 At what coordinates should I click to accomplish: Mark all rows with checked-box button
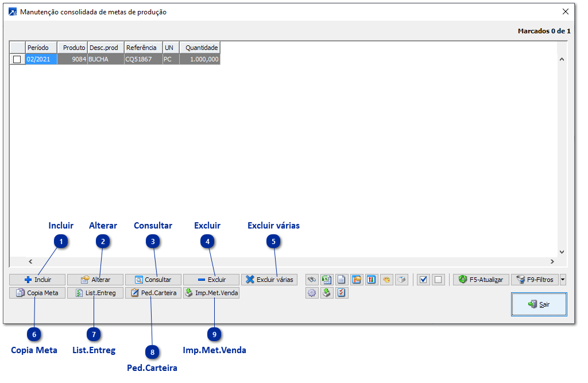[x=423, y=280]
